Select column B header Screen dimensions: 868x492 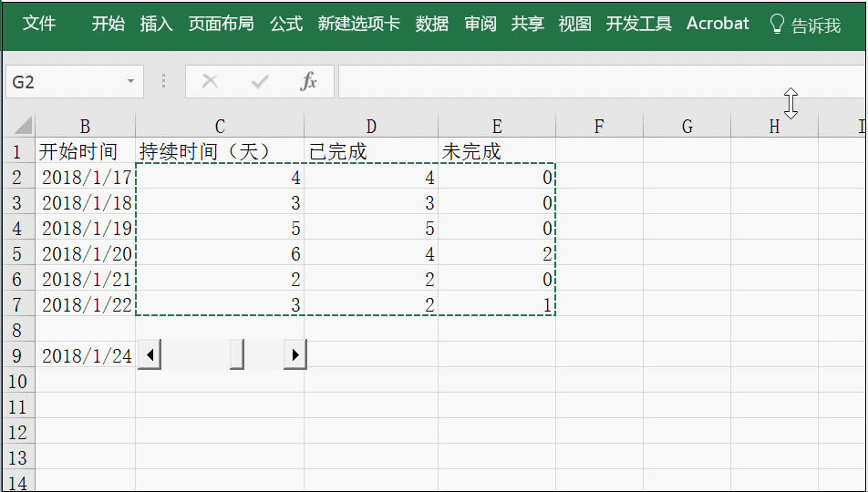tap(86, 126)
